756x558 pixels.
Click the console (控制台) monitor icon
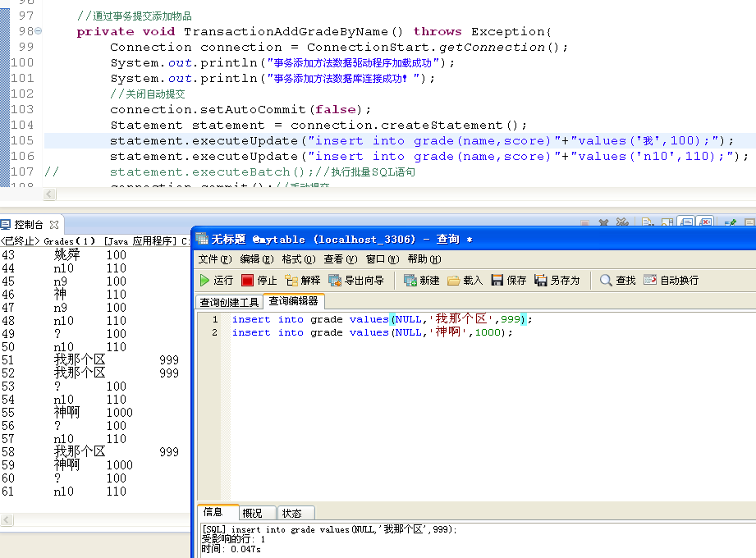5,225
